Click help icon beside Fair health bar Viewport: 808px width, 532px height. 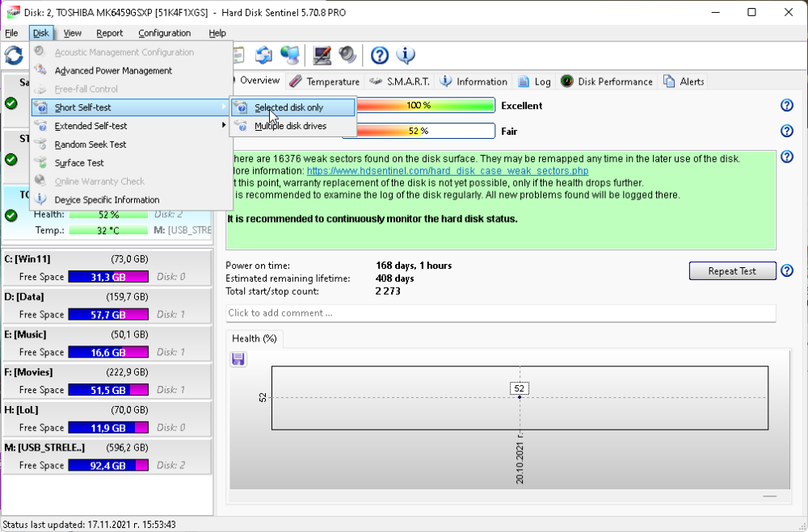[x=787, y=131]
